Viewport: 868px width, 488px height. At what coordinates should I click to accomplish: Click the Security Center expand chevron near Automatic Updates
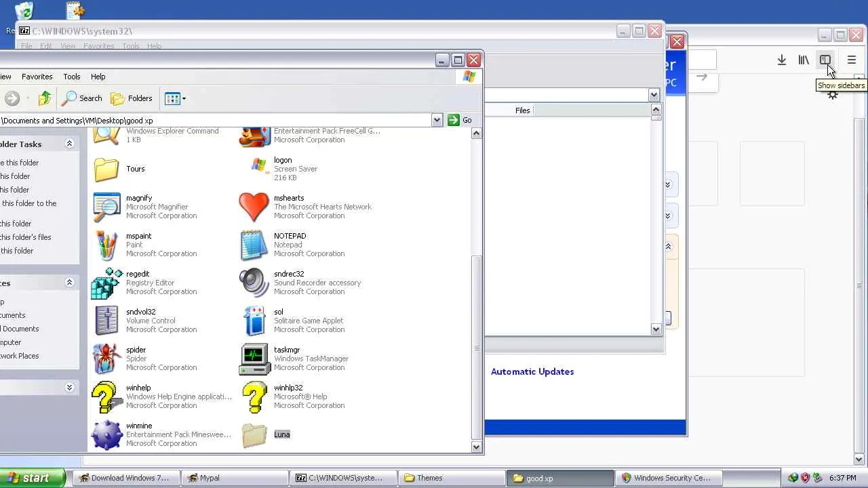[668, 247]
